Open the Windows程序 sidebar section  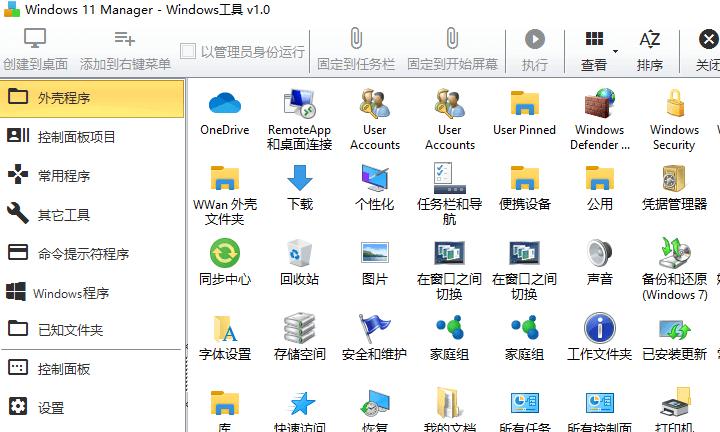click(92, 293)
